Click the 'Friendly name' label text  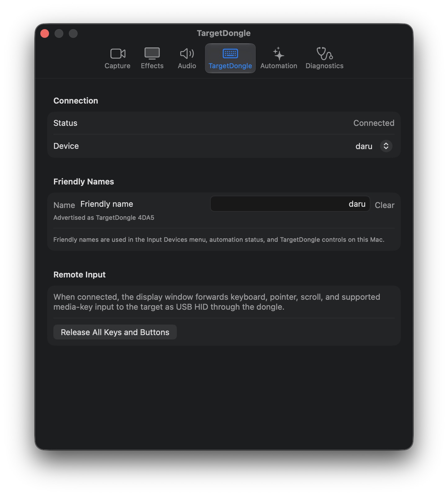coord(107,204)
